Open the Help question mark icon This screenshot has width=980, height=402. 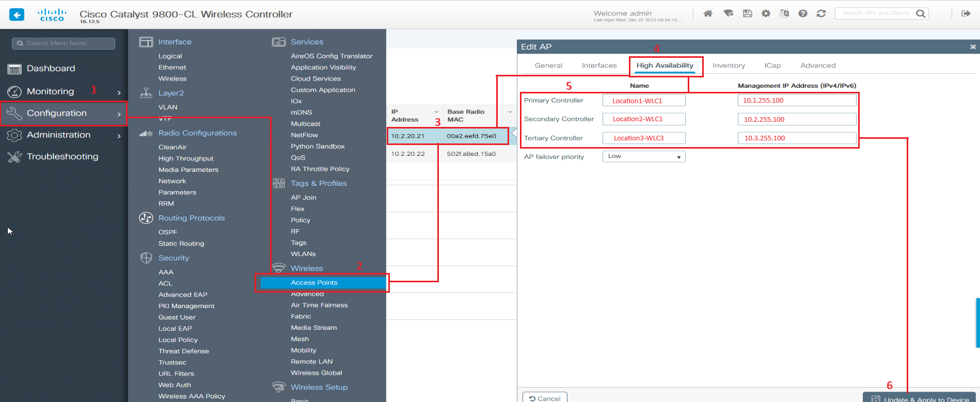coord(802,13)
